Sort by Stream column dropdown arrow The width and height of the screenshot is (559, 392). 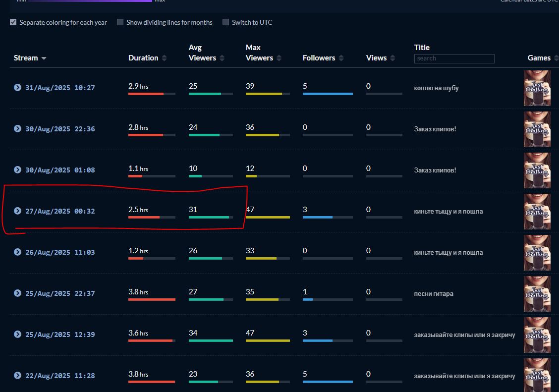point(44,58)
